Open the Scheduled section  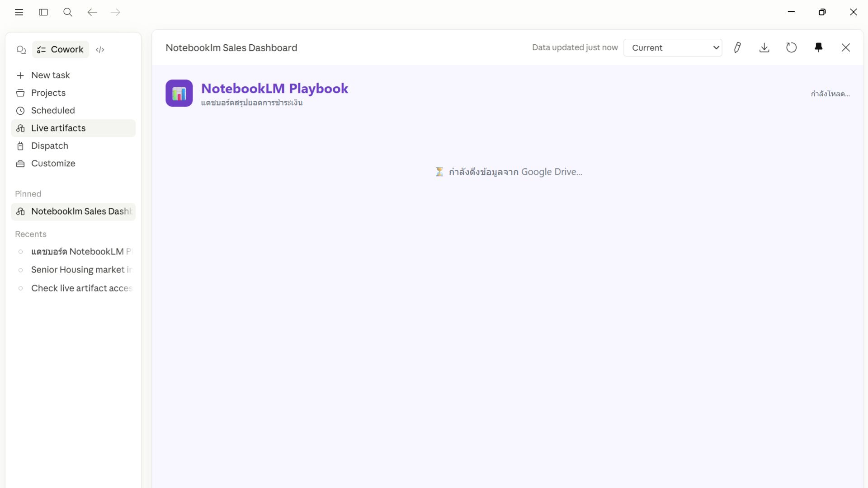coord(53,110)
